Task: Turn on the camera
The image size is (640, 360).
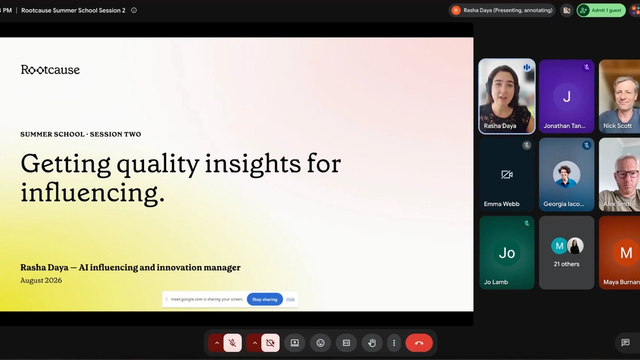Action: 270,343
